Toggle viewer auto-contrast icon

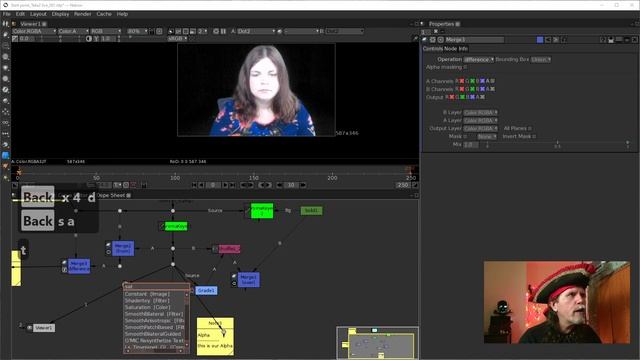click(89, 38)
